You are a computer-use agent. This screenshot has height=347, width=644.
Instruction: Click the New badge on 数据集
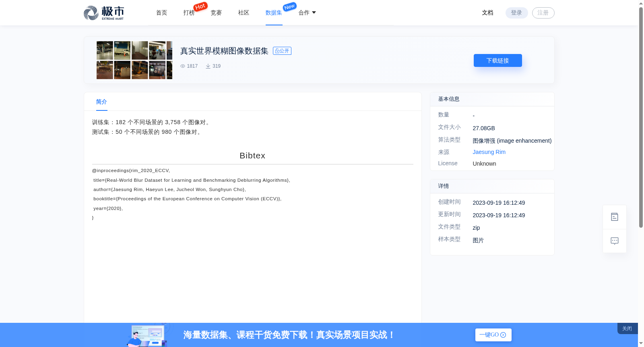(289, 7)
